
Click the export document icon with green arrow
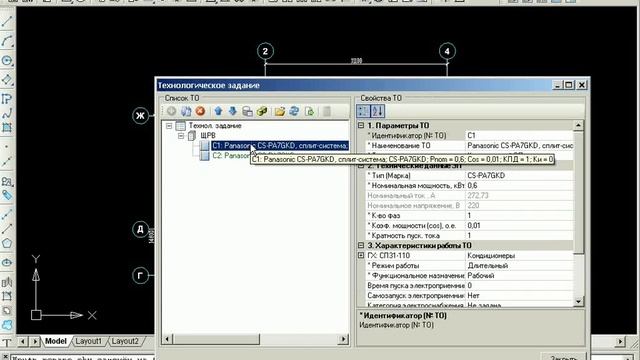[x=309, y=111]
